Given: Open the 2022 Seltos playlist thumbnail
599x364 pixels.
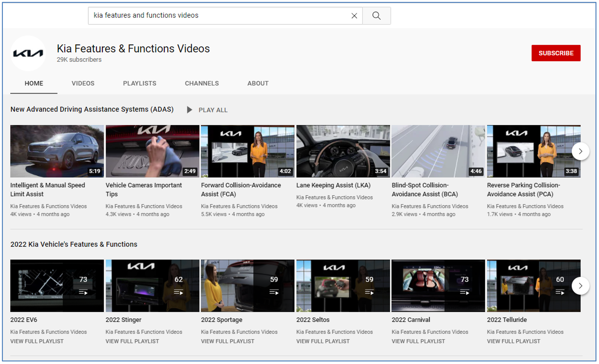Looking at the screenshot, I should pyautogui.click(x=343, y=286).
